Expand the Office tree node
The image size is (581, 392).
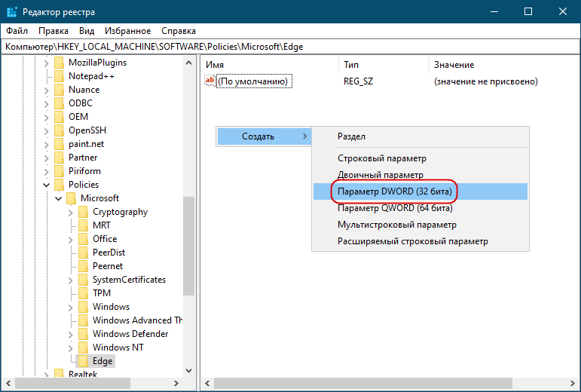tap(70, 240)
